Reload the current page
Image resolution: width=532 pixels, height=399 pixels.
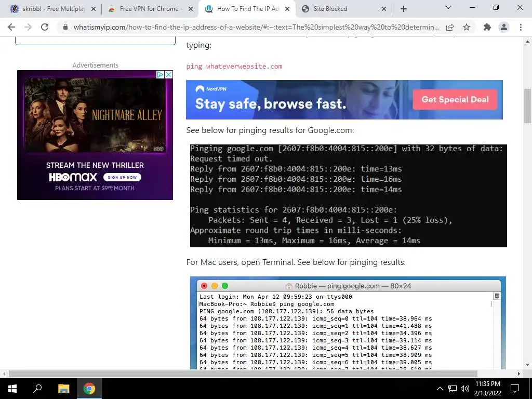(45, 27)
